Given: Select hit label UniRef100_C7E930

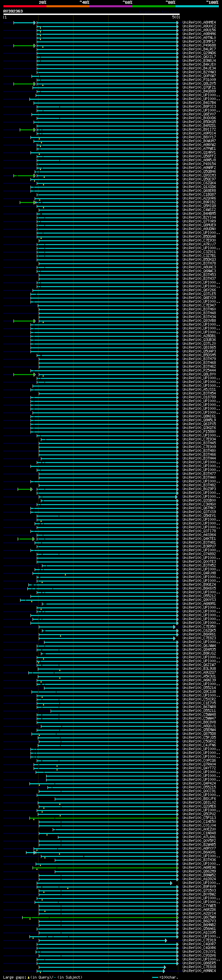Looking at the screenshot, I should 199,241.
